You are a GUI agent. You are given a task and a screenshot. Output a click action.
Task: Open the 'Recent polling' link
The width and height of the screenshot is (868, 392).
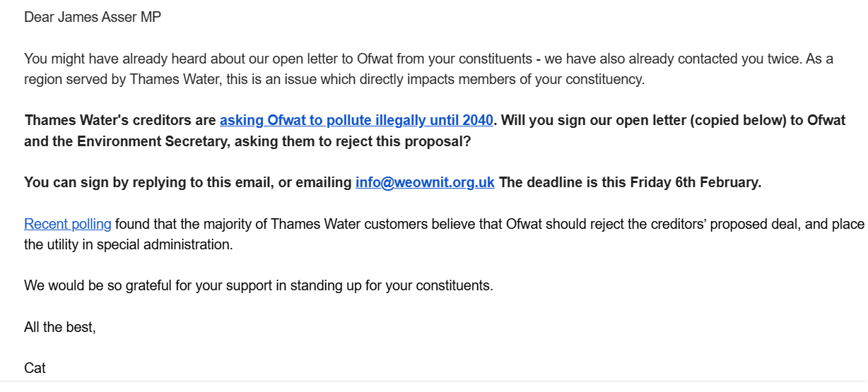[68, 225]
